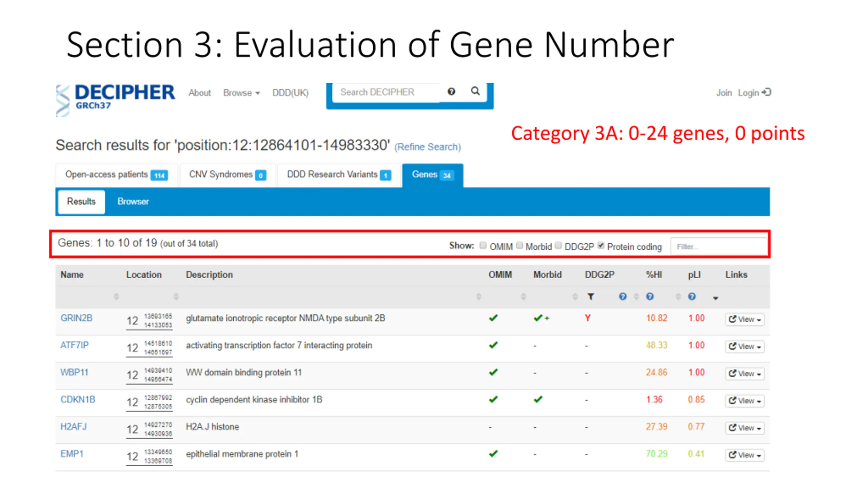The width and height of the screenshot is (868, 488).
Task: Click GRIN2B chromosome 12 location link
Action: click(149, 321)
